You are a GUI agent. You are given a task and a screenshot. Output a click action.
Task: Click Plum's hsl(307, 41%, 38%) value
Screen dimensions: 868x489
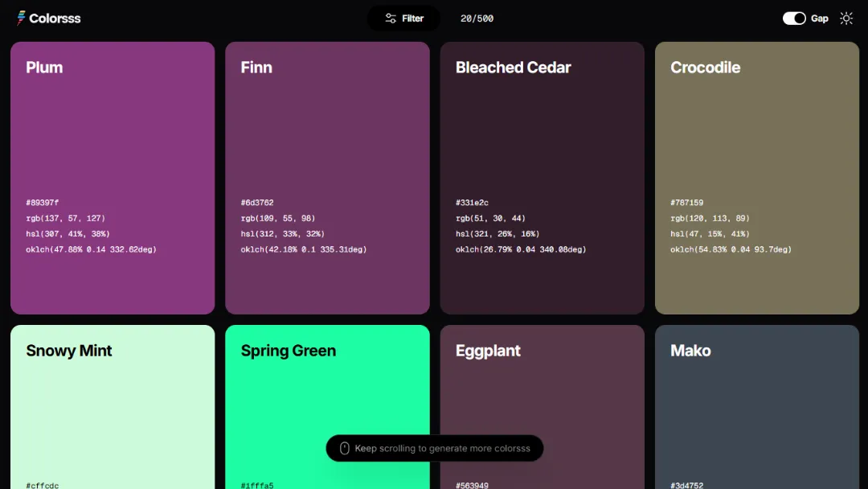[68, 234]
